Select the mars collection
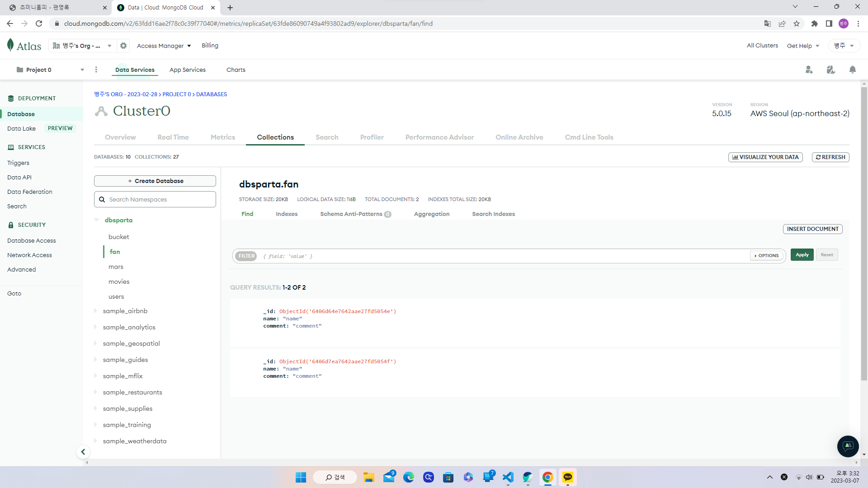This screenshot has width=868, height=488. pyautogui.click(x=116, y=267)
